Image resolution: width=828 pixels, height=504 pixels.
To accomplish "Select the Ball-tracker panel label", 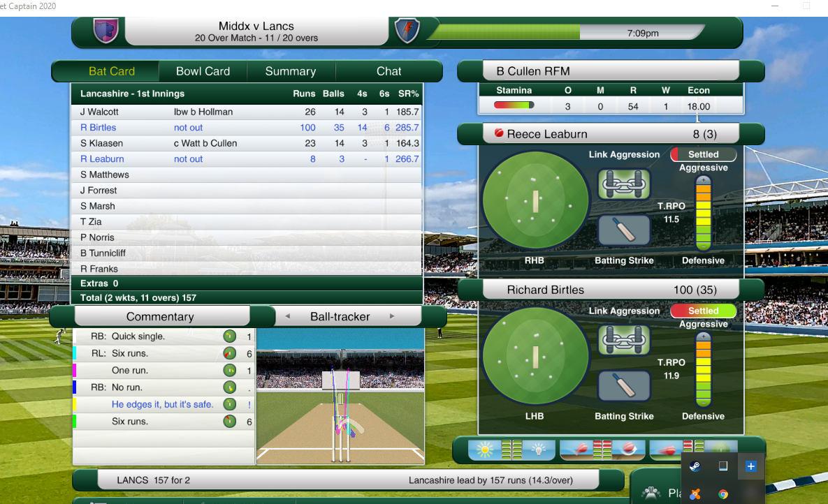I will click(x=340, y=317).
